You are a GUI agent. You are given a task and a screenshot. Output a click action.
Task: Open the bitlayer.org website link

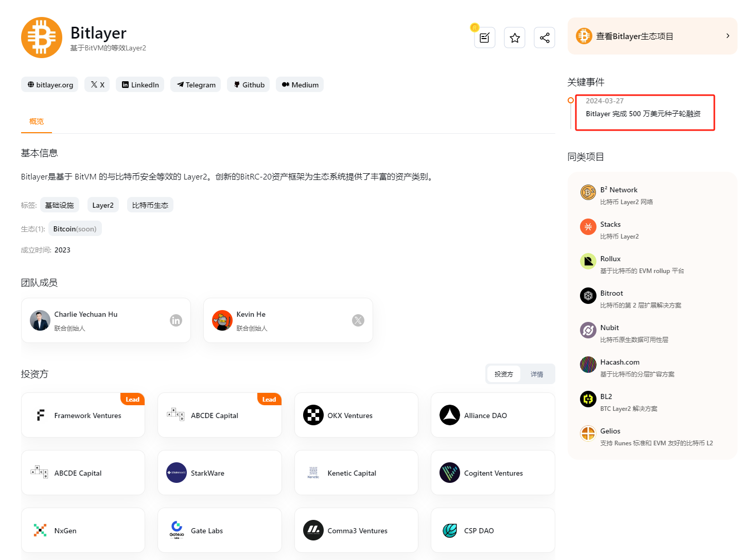tap(50, 85)
